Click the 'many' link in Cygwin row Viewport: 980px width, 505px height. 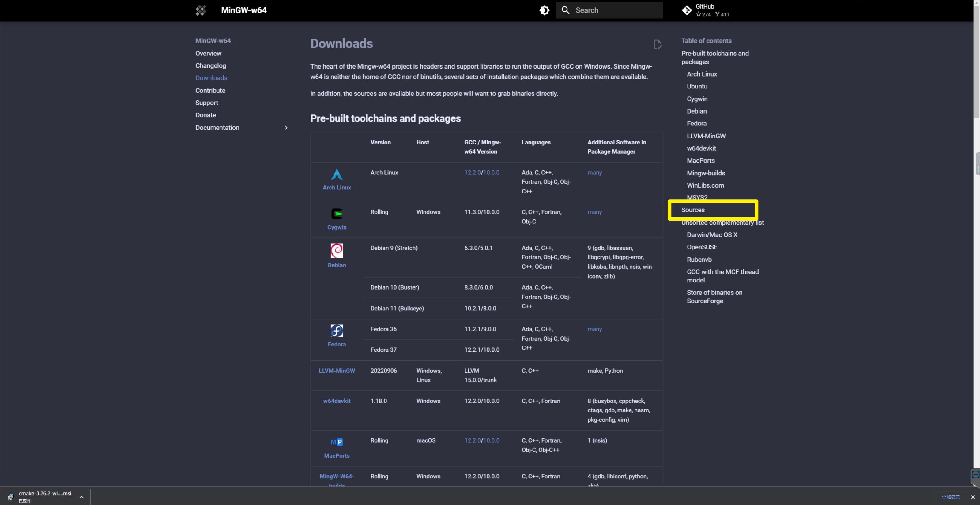pos(594,212)
